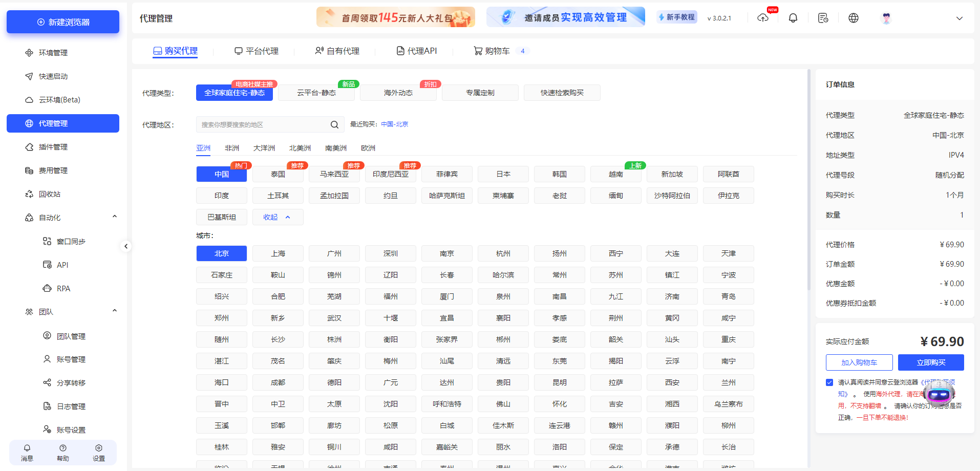收起城市列表
The image size is (980, 471).
(278, 217)
